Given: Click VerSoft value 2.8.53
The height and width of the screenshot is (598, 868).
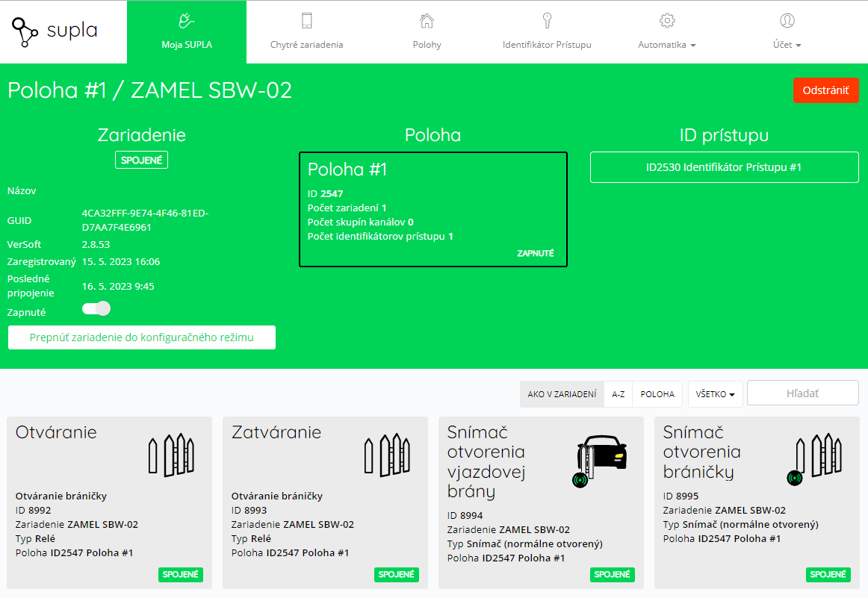Looking at the screenshot, I should coord(96,245).
